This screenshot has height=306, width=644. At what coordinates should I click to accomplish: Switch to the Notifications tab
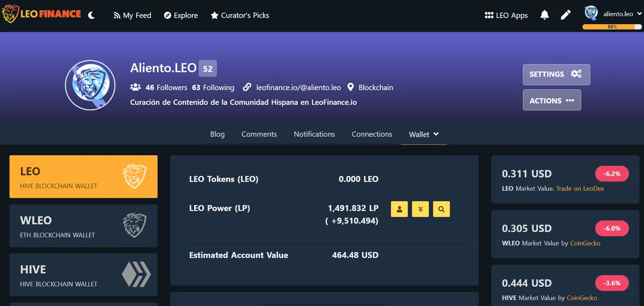point(314,134)
